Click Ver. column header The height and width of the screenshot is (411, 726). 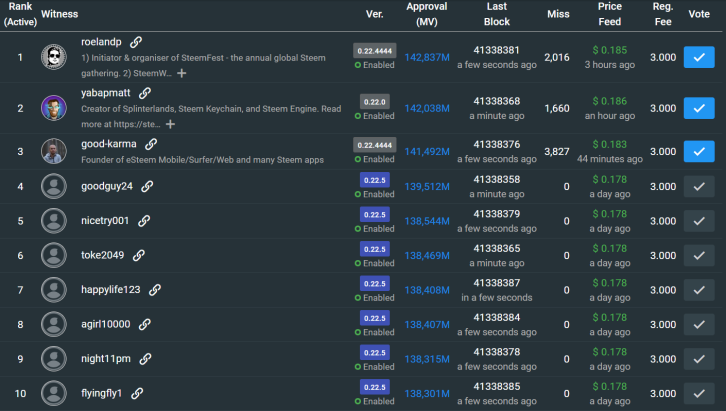pos(375,14)
